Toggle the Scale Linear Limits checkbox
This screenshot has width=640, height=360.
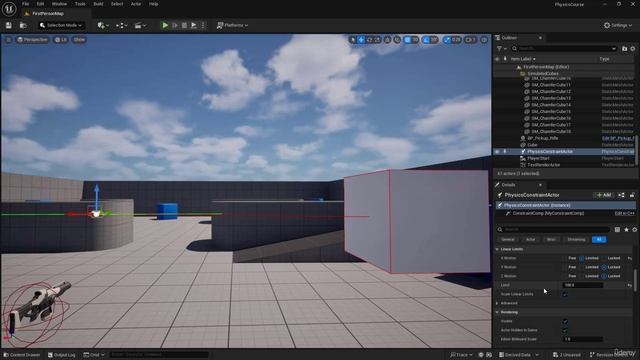[x=565, y=294]
